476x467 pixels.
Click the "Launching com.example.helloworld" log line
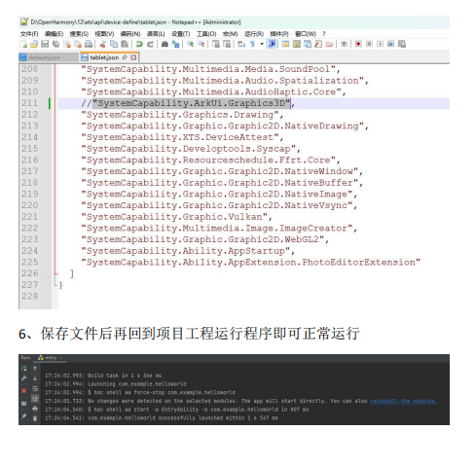coord(137,384)
